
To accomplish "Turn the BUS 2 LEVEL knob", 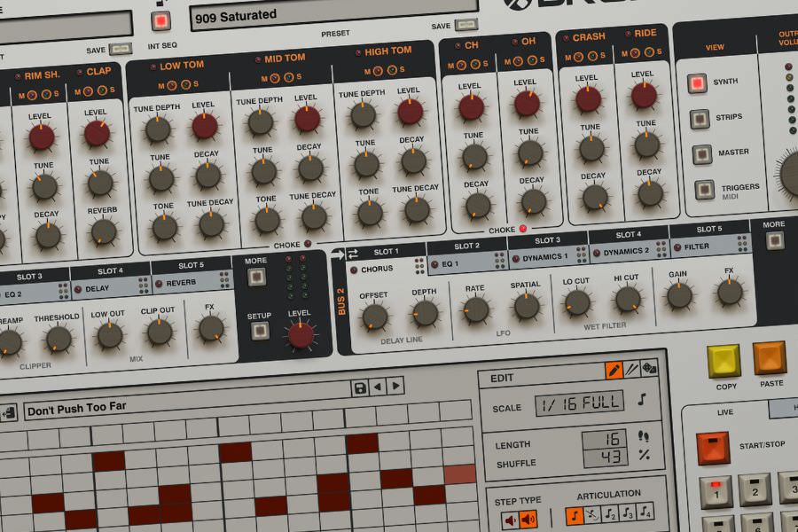I will click(x=301, y=335).
